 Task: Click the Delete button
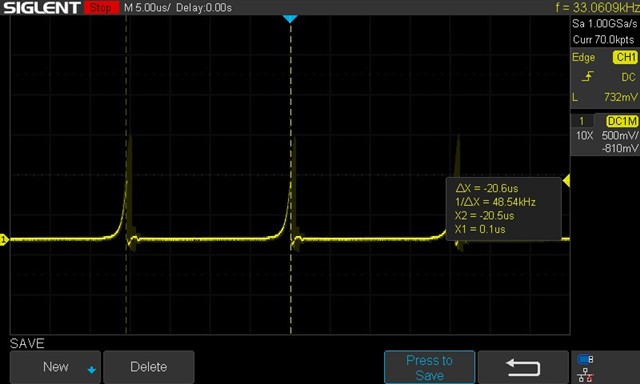[x=149, y=367]
